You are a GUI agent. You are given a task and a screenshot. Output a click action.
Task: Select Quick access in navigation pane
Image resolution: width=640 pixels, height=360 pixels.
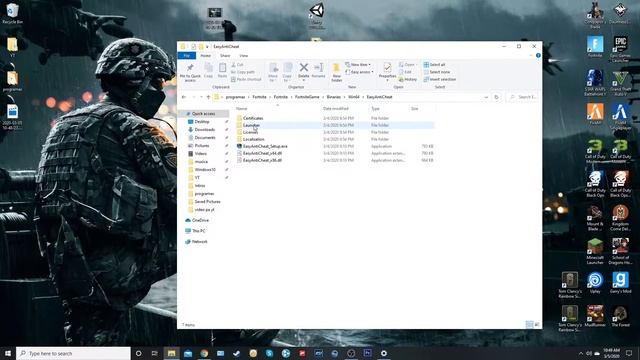(x=203, y=113)
